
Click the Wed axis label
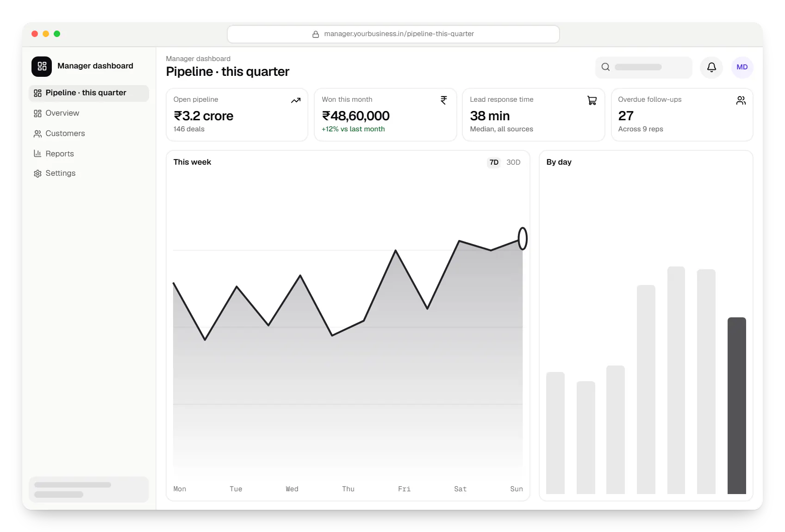click(x=292, y=489)
